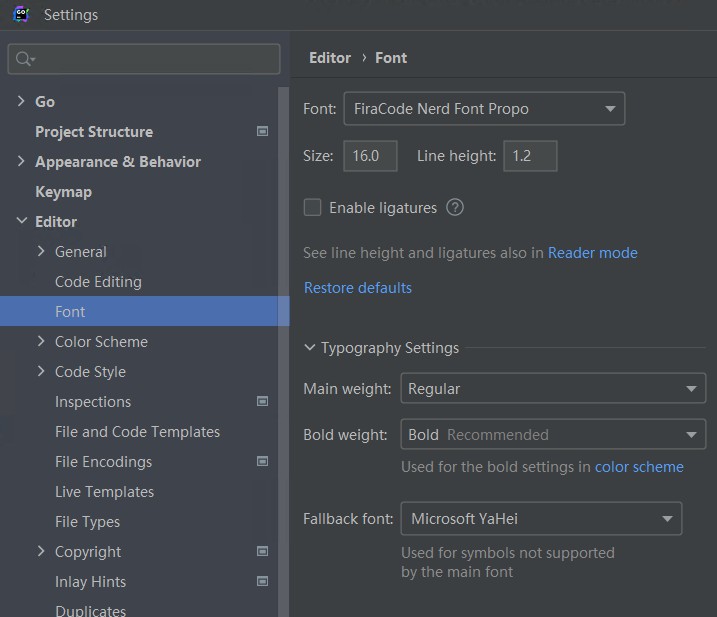
Task: Click the Editor breadcrumb
Action: 330,58
